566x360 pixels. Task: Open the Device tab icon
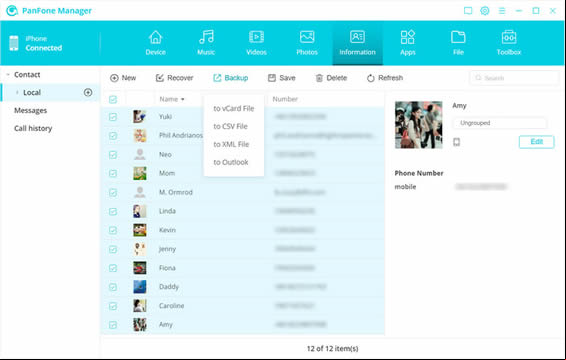[156, 37]
